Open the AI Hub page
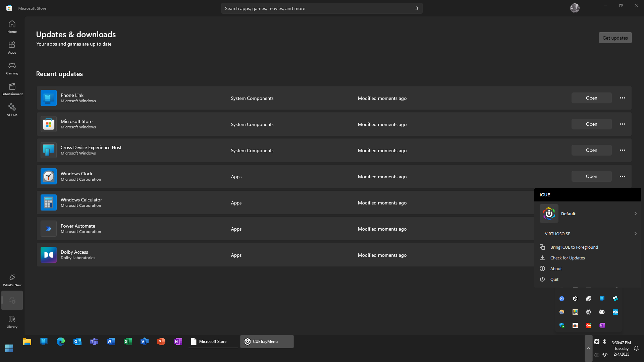 [12, 110]
